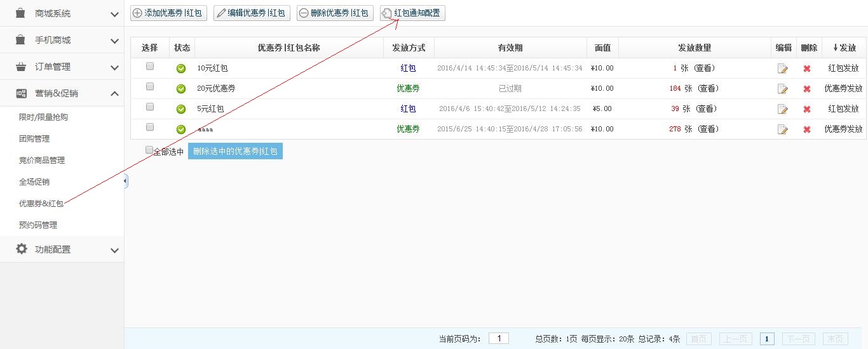Viewport: 868px width, 349px height.
Task: Click the 20元优惠券 name cell
Action: pos(216,88)
